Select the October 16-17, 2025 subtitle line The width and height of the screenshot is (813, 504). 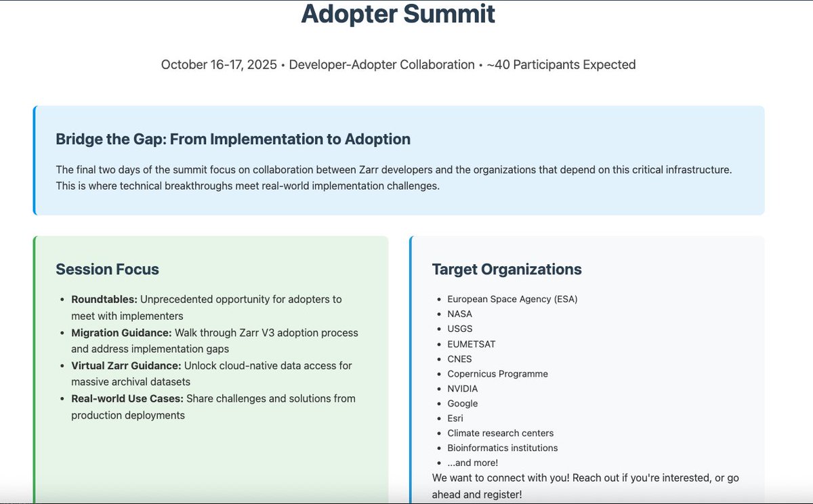[398, 65]
